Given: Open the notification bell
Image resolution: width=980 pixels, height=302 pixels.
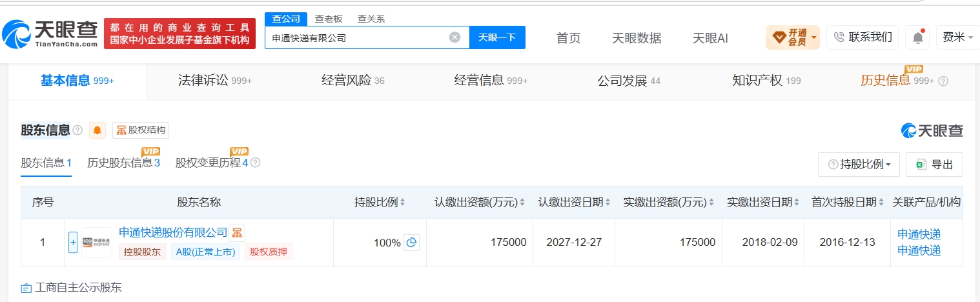Looking at the screenshot, I should [x=917, y=37].
